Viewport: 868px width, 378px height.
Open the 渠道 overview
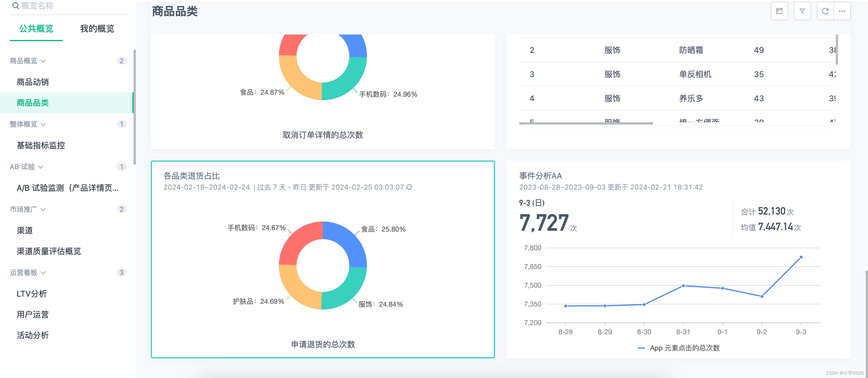[24, 230]
